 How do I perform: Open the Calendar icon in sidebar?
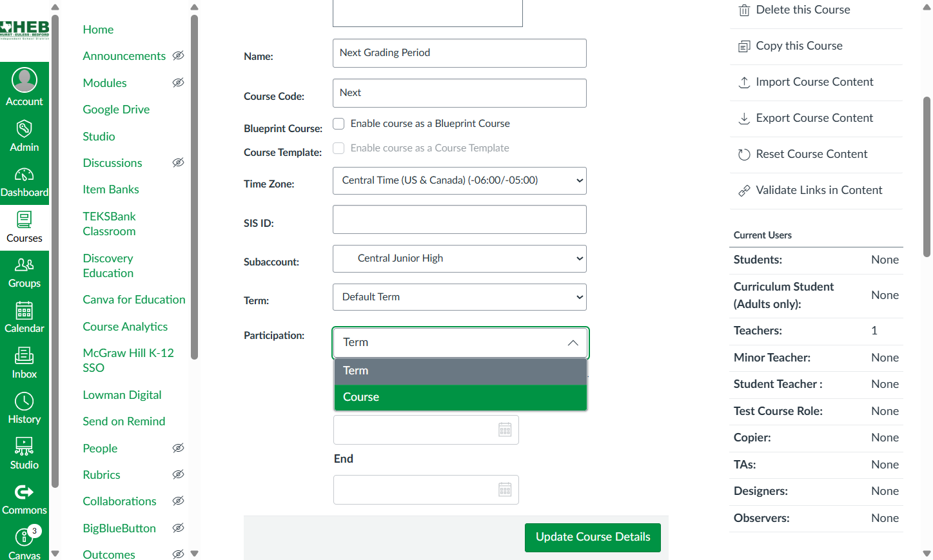coord(25,310)
